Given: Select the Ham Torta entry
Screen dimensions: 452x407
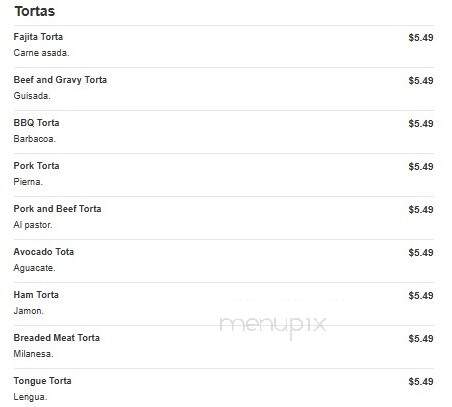Looking at the screenshot, I should click(36, 295).
